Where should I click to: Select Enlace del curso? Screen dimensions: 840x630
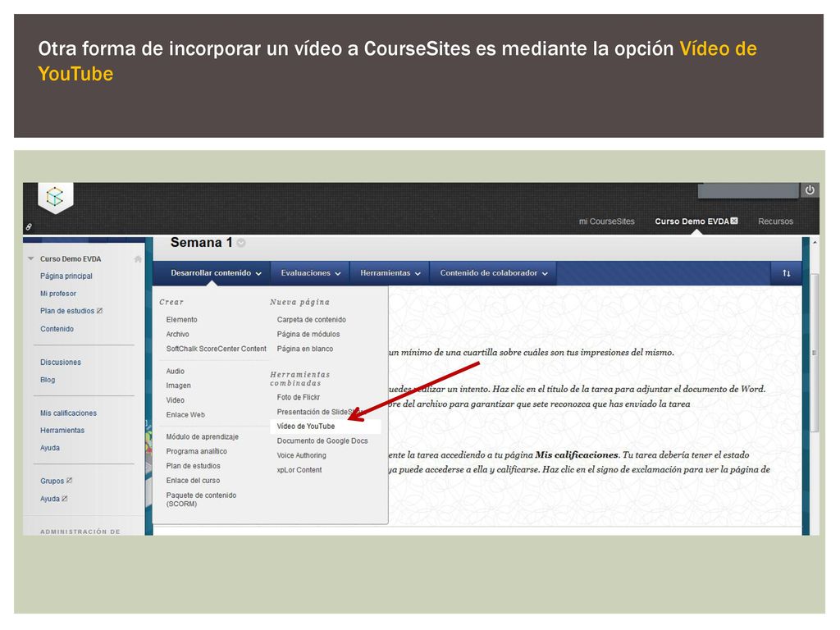tap(193, 481)
